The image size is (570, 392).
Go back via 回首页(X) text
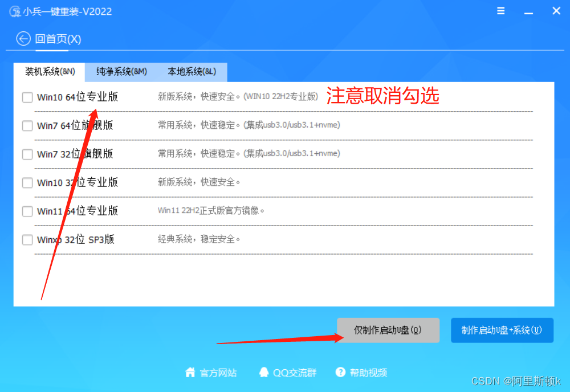click(x=58, y=39)
